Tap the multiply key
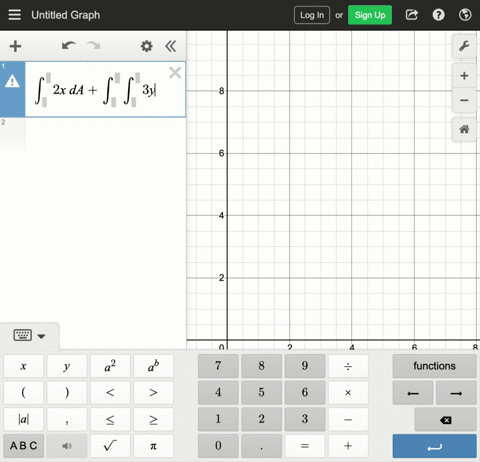480x462 pixels. pos(348,393)
